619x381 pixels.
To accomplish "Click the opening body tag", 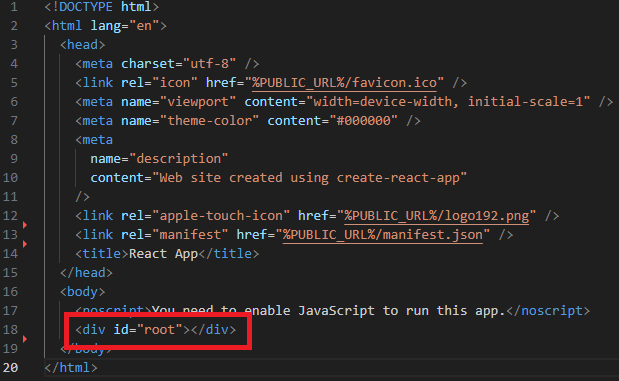I will 83,292.
